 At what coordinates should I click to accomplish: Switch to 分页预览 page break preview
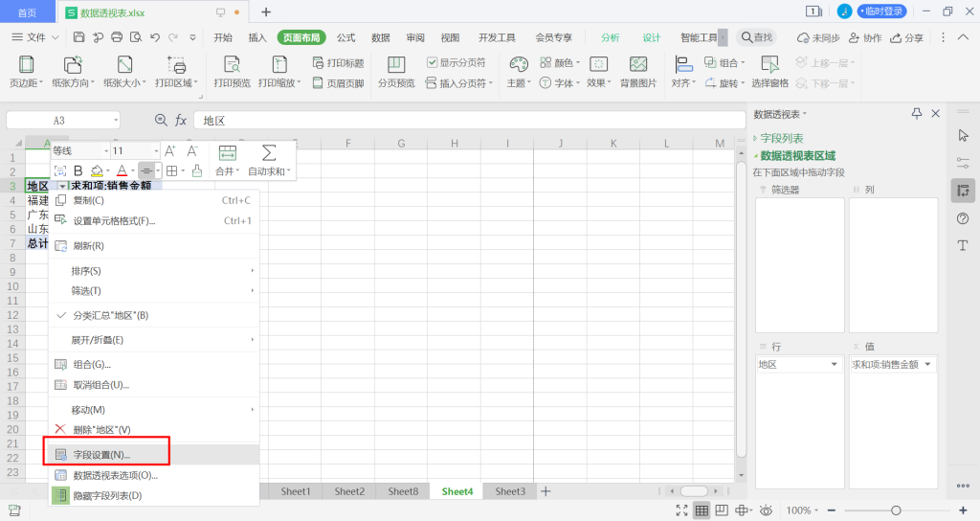(396, 71)
